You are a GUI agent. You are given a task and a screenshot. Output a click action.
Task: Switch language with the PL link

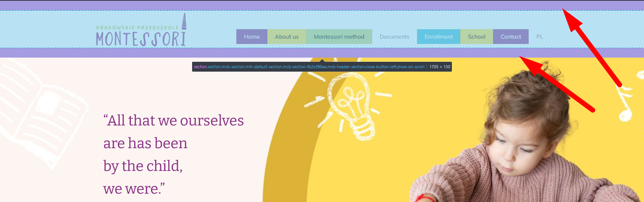click(x=540, y=37)
